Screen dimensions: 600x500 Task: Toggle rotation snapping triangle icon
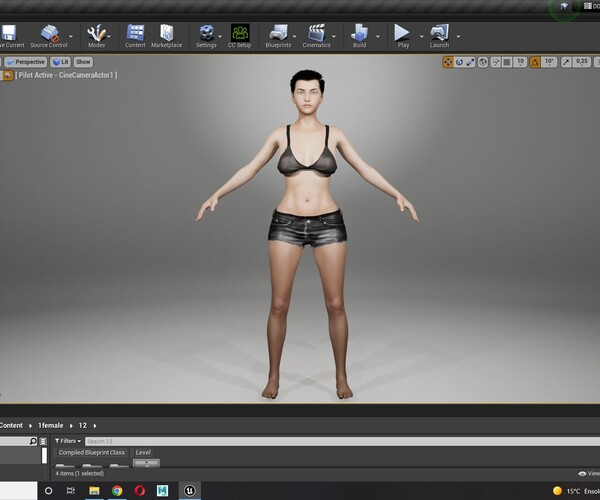(x=535, y=62)
